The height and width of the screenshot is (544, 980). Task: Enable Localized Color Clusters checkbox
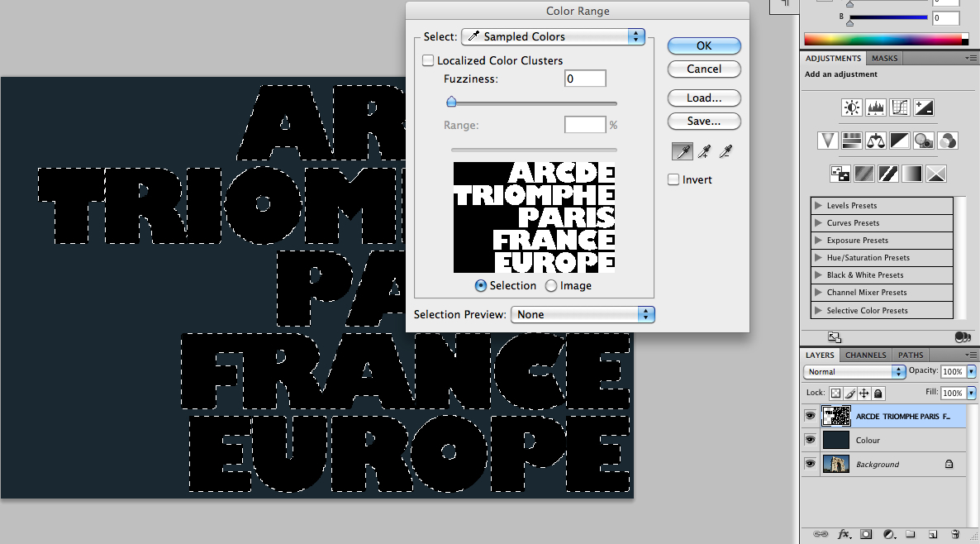[x=428, y=60]
